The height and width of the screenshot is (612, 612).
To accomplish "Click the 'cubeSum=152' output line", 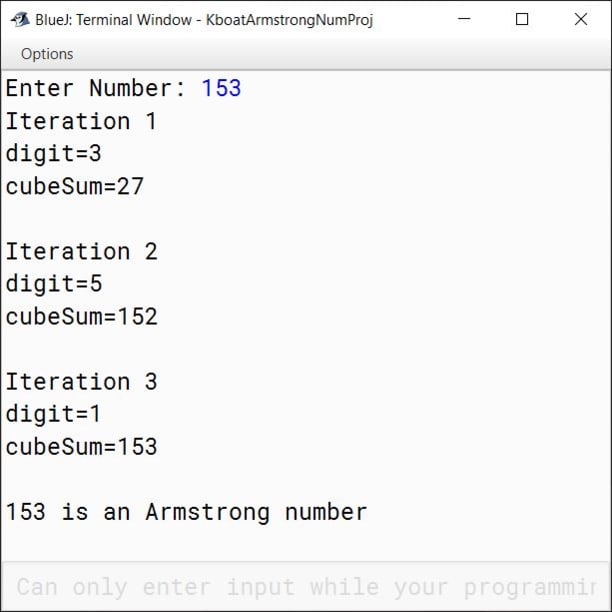I will tap(81, 316).
